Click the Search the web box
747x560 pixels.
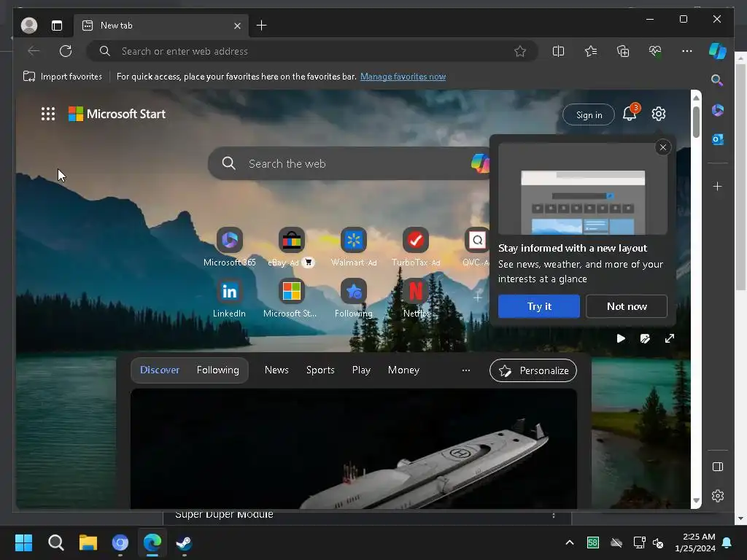(350, 163)
